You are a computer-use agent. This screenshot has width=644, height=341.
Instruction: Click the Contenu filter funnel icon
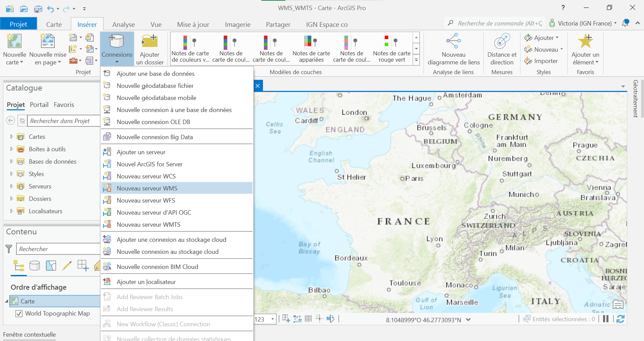9,249
